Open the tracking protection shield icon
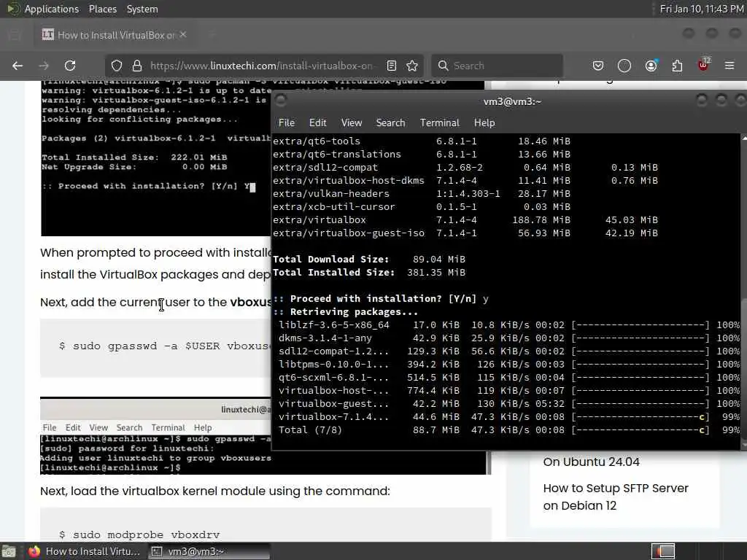747x560 pixels. click(117, 66)
